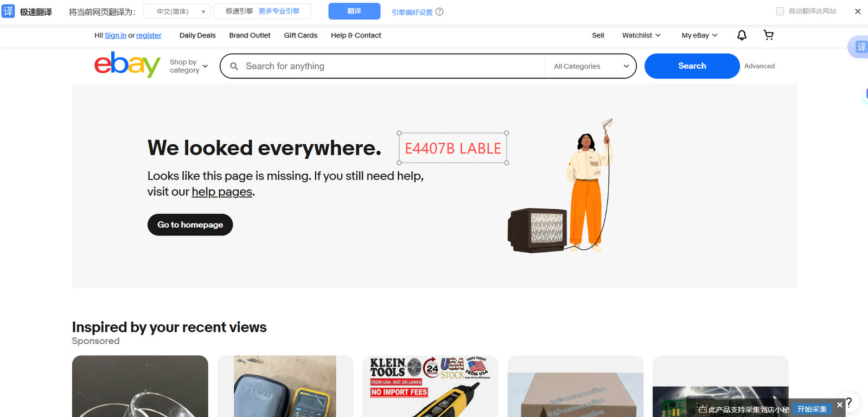This screenshot has height=417, width=868.
Task: Click the floating translate icon at right edge
Action: coord(860,47)
